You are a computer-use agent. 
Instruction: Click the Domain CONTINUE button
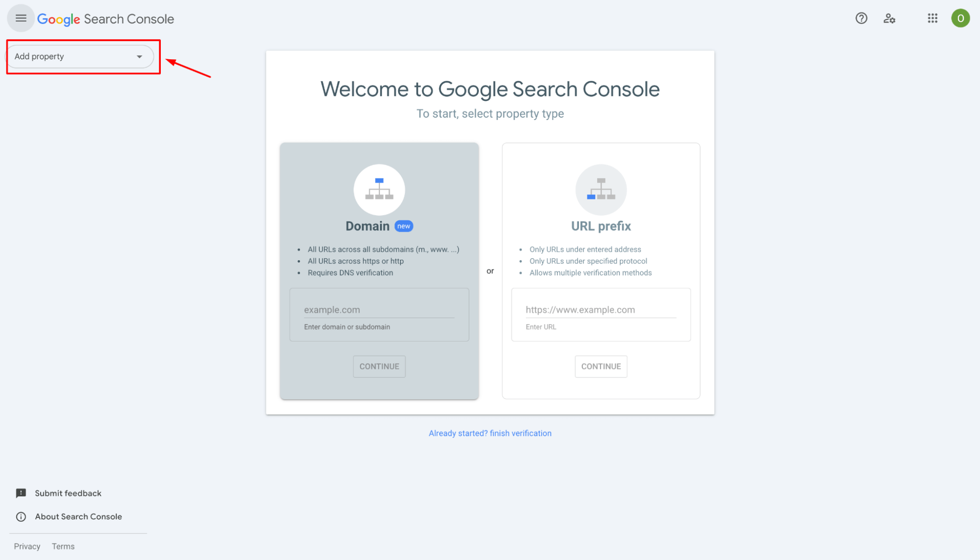pyautogui.click(x=379, y=366)
